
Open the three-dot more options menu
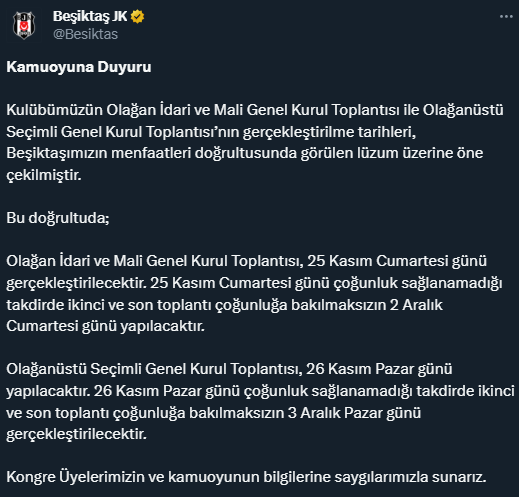pos(506,17)
